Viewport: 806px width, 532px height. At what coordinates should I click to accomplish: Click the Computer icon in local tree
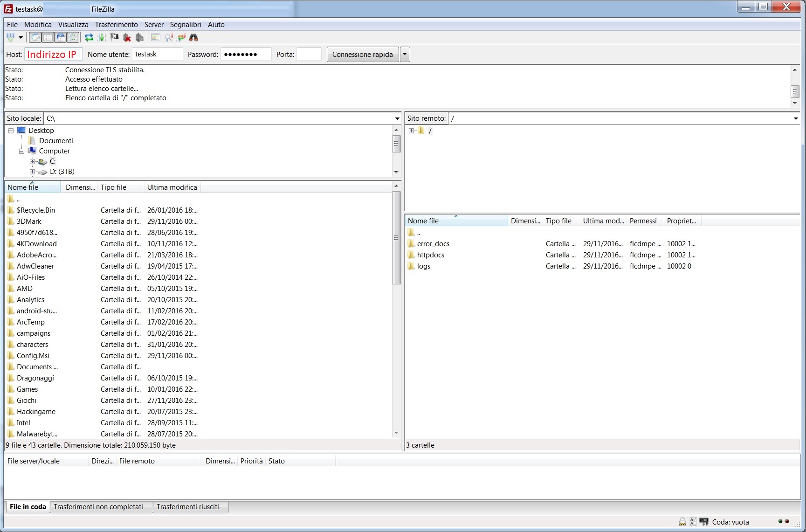click(32, 151)
